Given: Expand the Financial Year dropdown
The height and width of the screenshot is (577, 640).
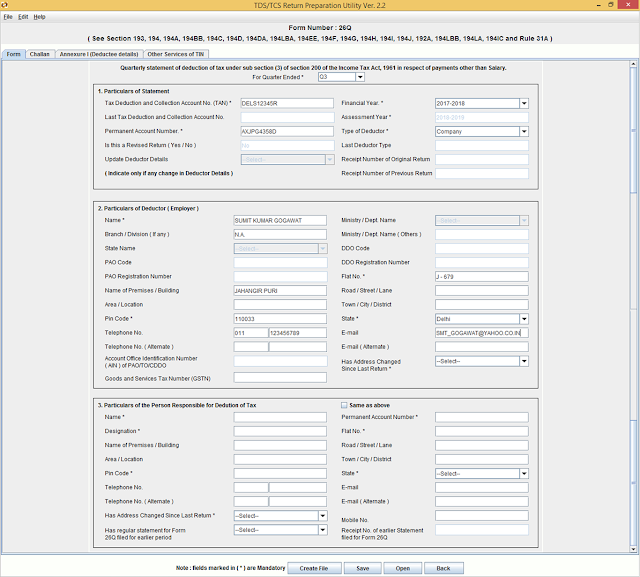Looking at the screenshot, I should pyautogui.click(x=524, y=104).
